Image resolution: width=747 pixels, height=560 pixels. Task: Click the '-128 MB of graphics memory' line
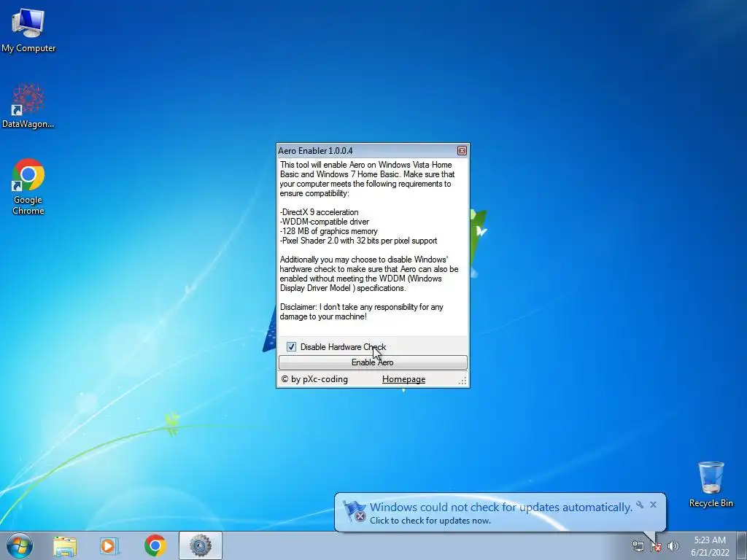coord(329,231)
